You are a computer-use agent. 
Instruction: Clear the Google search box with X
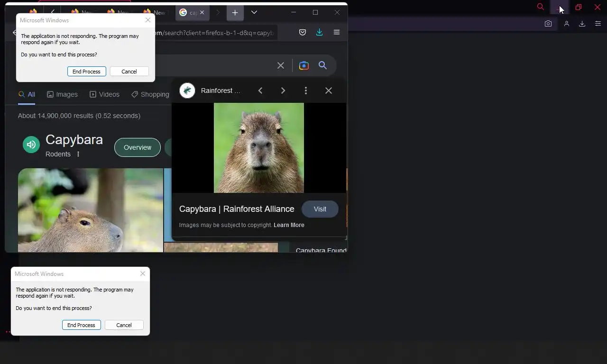coord(281,65)
